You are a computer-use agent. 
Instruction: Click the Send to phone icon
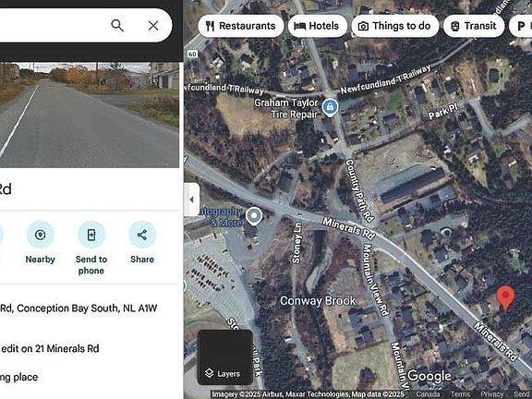coord(91,235)
